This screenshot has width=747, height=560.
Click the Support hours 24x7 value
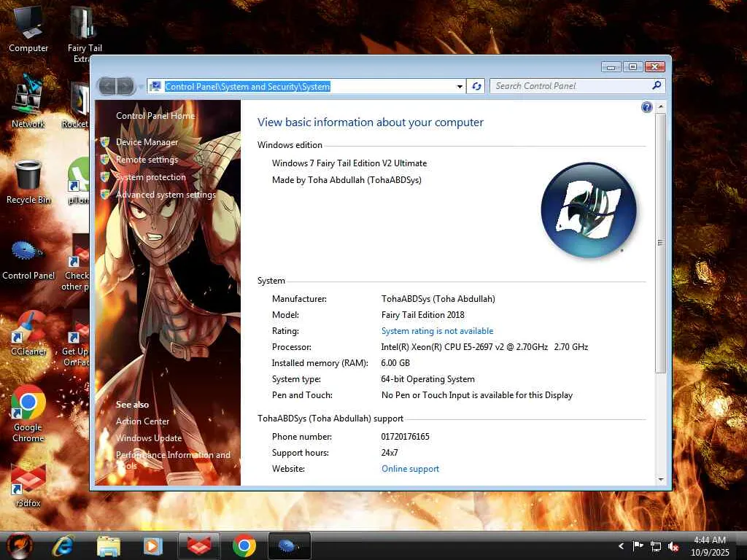[390, 453]
